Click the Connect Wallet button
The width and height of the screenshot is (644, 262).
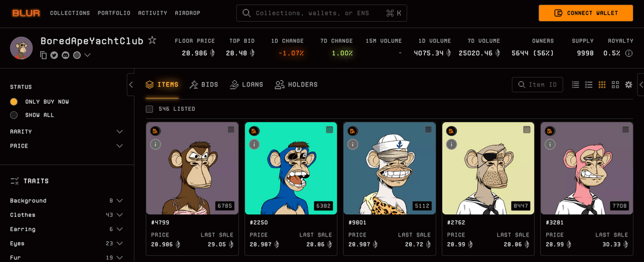pyautogui.click(x=585, y=13)
